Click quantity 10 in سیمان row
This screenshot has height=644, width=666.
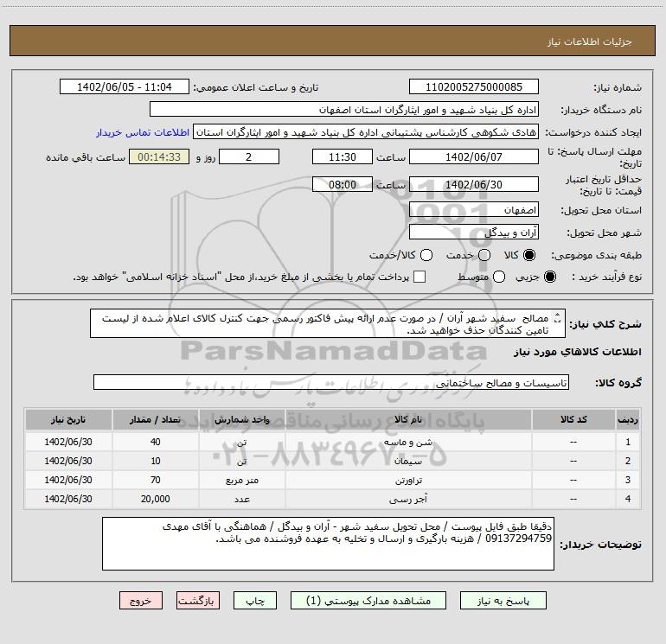pos(156,461)
